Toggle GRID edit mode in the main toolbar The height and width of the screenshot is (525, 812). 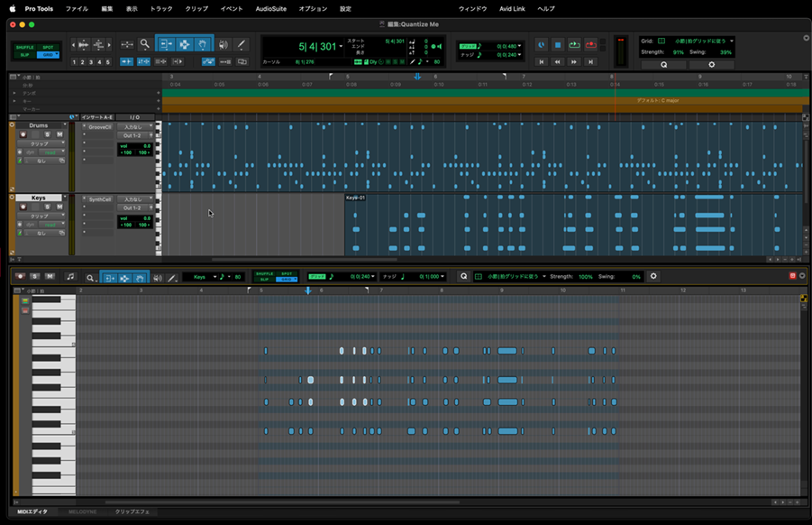(48, 54)
